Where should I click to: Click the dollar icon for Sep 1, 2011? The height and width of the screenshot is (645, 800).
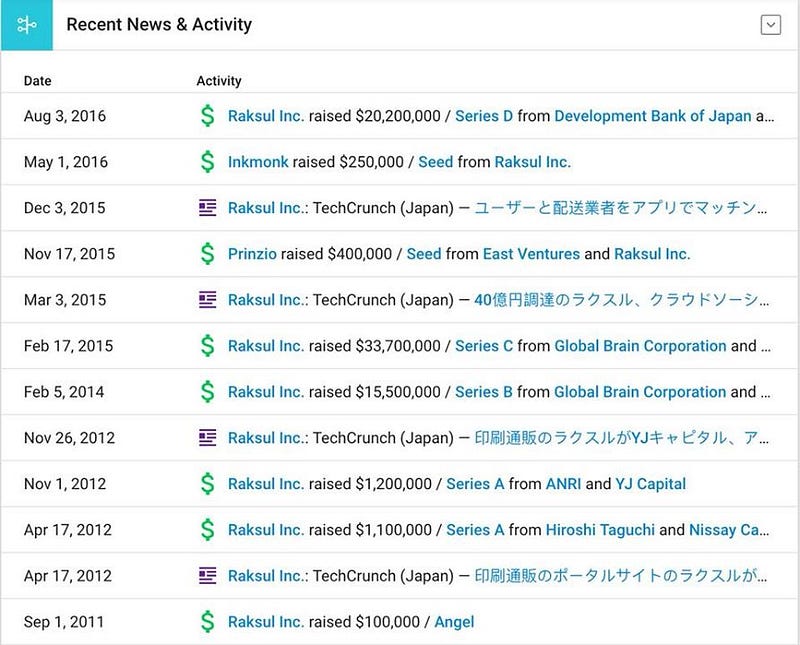(x=207, y=622)
